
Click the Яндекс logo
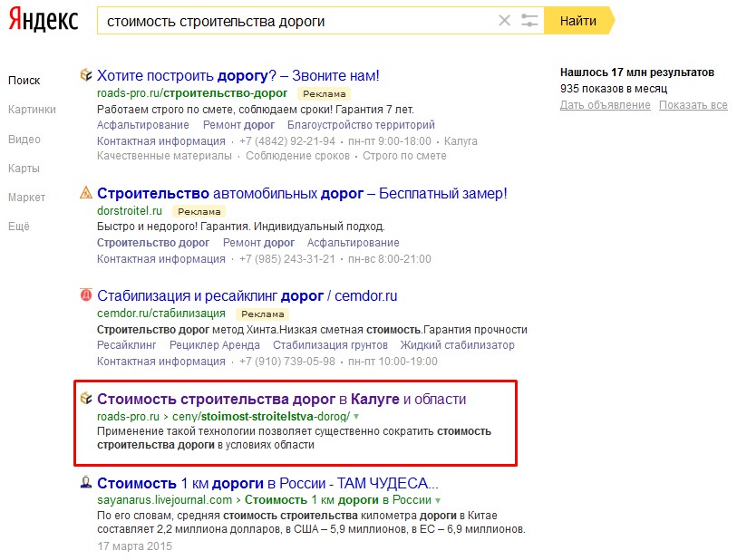44,20
